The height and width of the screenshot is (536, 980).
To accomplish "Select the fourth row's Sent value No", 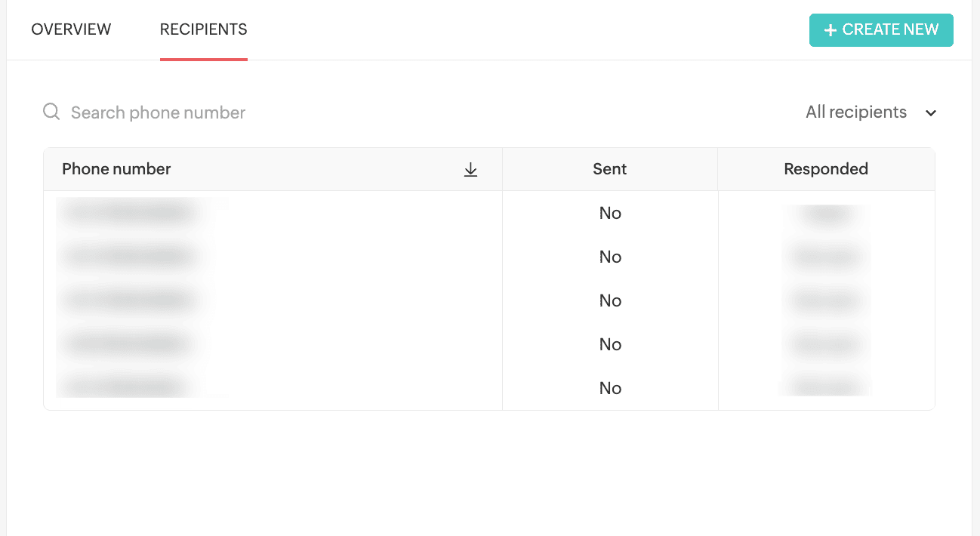I will coord(610,345).
